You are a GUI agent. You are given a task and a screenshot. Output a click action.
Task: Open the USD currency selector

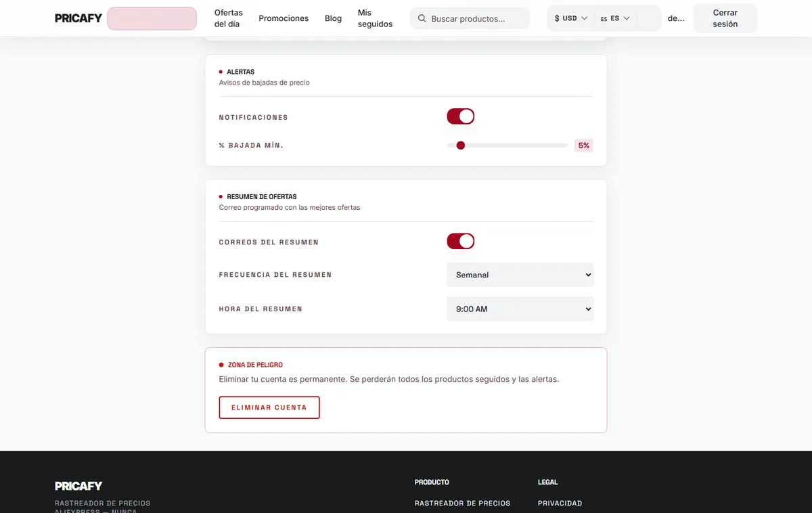click(570, 18)
